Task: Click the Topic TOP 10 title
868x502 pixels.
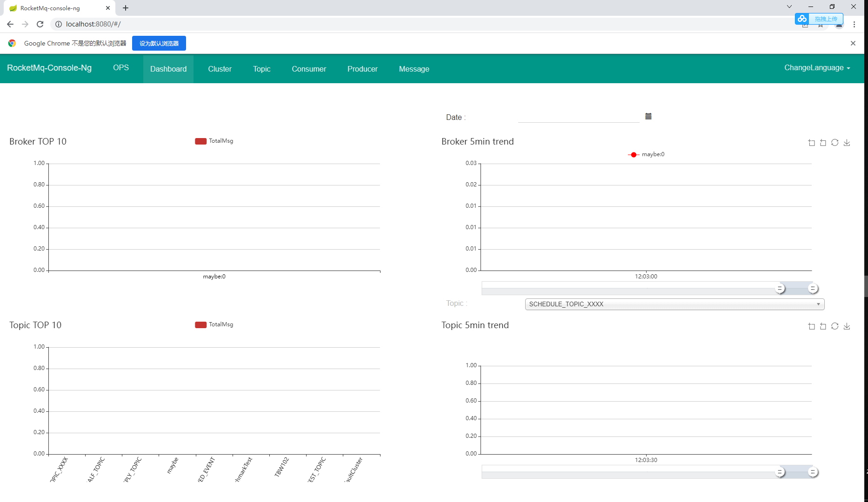Action: pyautogui.click(x=35, y=325)
